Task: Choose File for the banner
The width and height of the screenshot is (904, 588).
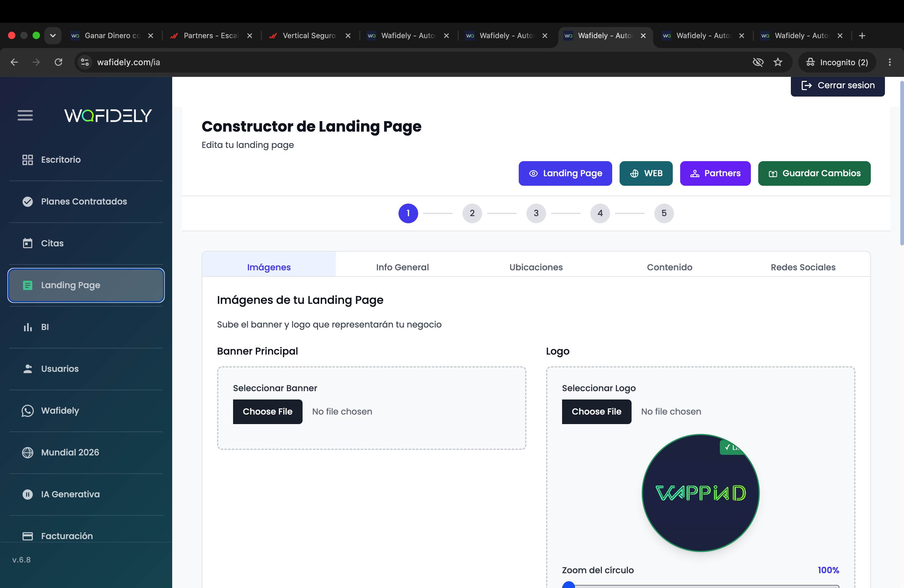Action: coord(268,412)
